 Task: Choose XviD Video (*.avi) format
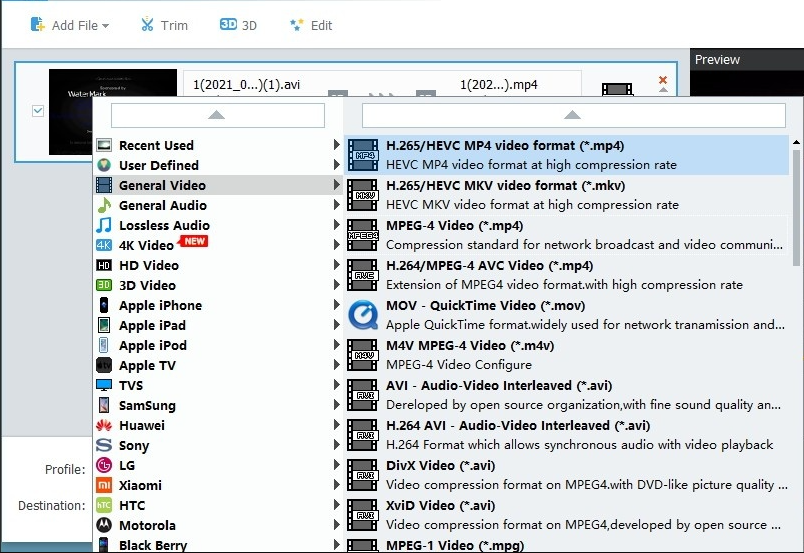[x=567, y=515]
